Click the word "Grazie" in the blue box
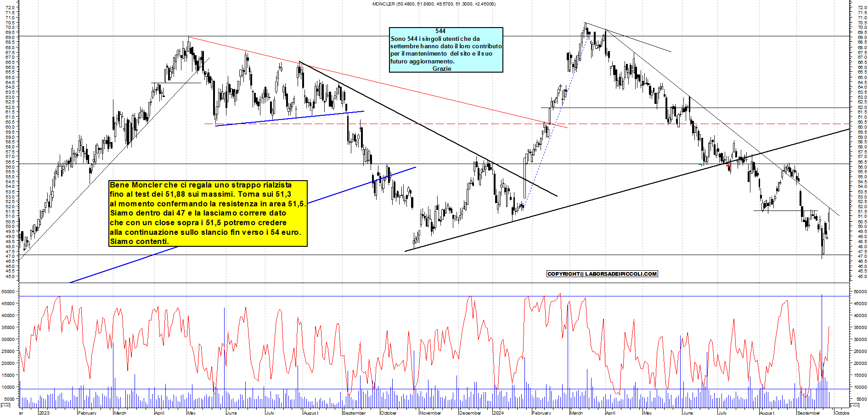 pyautogui.click(x=442, y=68)
